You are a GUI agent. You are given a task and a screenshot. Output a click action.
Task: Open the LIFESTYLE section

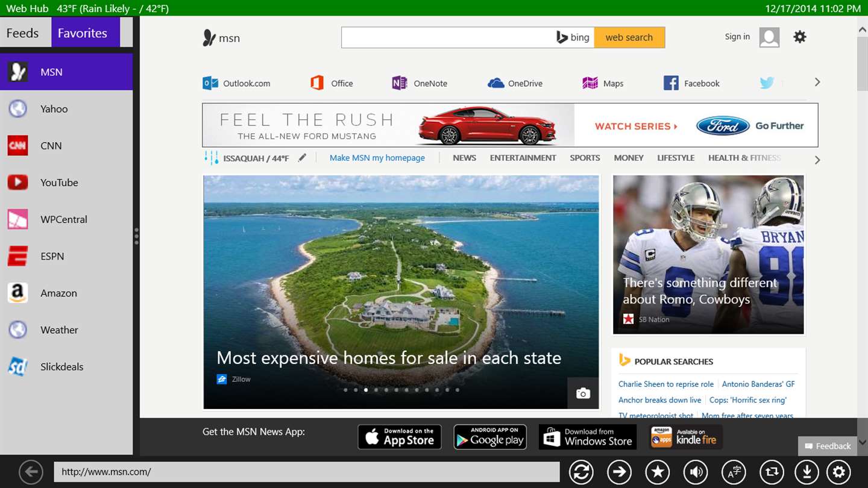(676, 158)
